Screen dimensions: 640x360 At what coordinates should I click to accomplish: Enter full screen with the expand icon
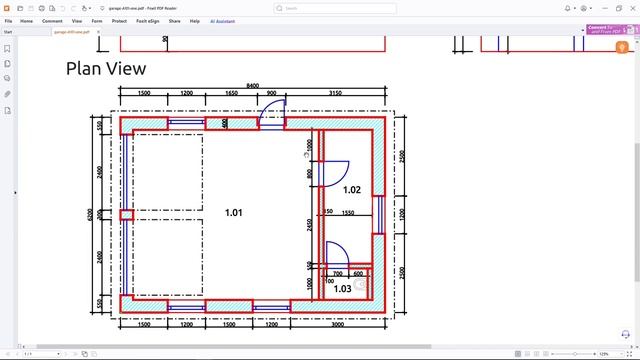(630, 354)
